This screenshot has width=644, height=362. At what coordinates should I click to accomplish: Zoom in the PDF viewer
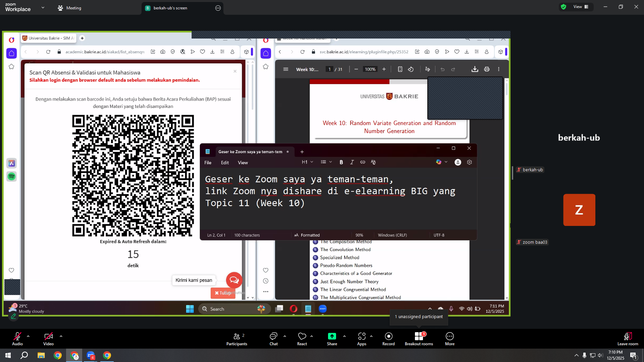click(x=384, y=69)
